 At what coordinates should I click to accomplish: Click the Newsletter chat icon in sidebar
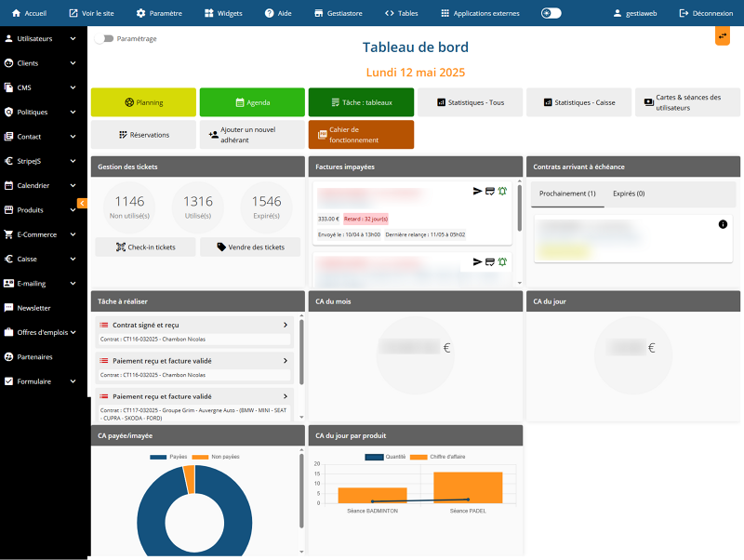coord(8,308)
